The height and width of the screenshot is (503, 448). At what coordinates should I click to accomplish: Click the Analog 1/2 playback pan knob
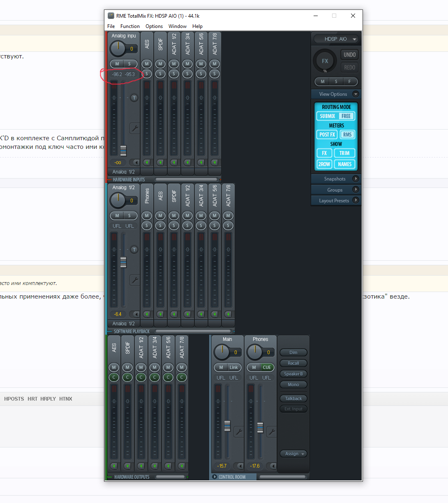(x=118, y=200)
